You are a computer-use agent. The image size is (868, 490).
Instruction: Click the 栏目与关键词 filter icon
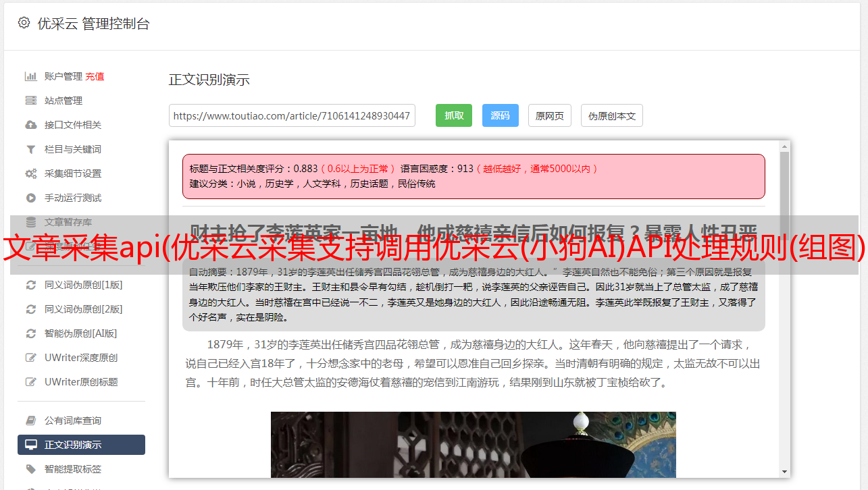coord(30,149)
